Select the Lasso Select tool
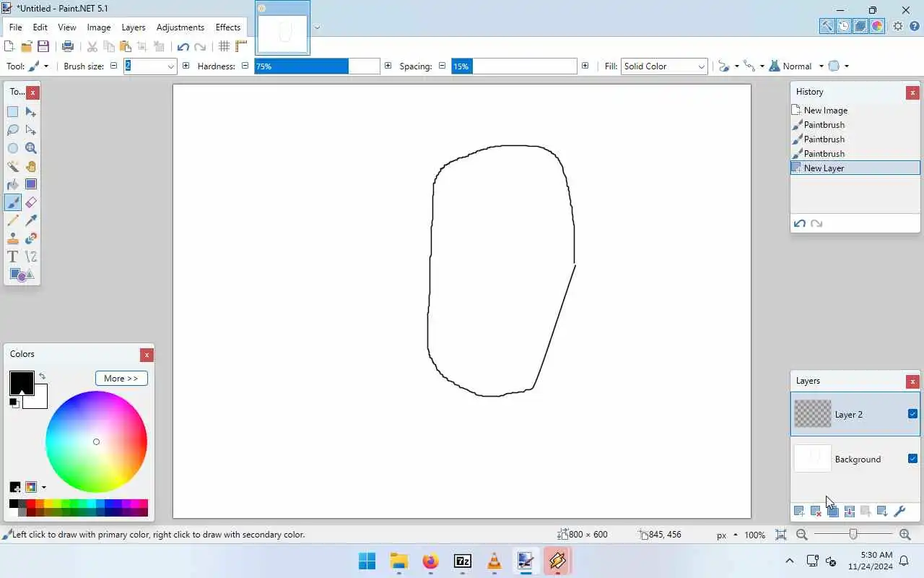 13,130
